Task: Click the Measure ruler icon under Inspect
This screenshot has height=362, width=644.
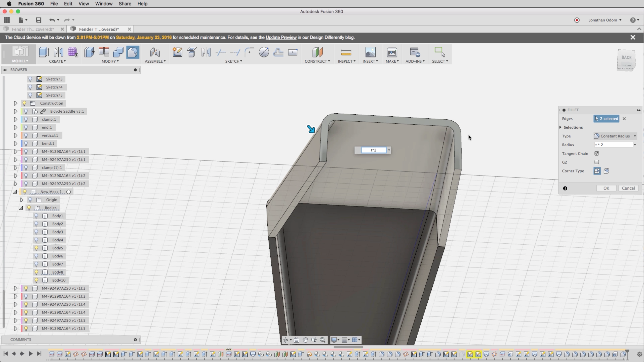Action: coord(346,52)
